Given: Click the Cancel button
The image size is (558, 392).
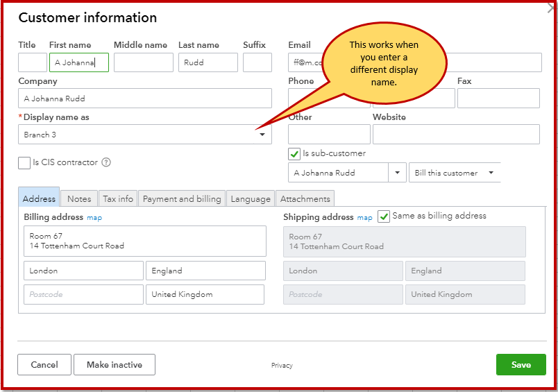Looking at the screenshot, I should pyautogui.click(x=44, y=365).
